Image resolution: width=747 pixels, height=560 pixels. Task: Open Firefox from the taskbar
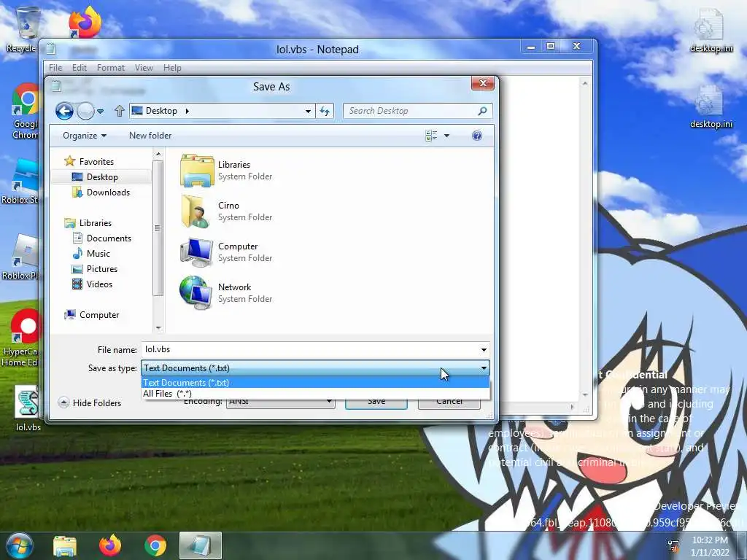pos(110,545)
